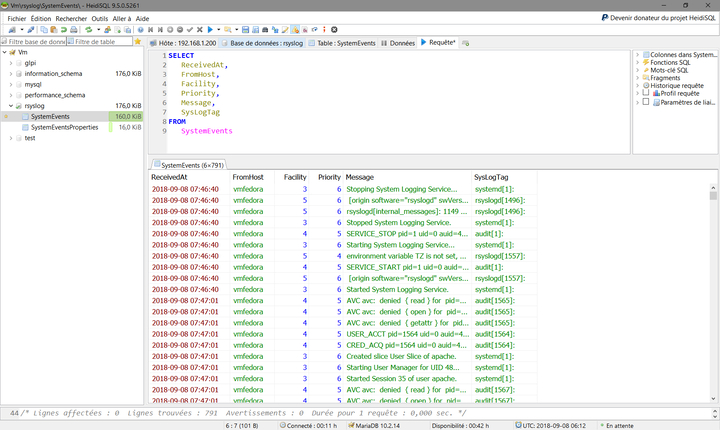Click the insert row plus icon
This screenshot has width=720, height=430.
[x=170, y=29]
